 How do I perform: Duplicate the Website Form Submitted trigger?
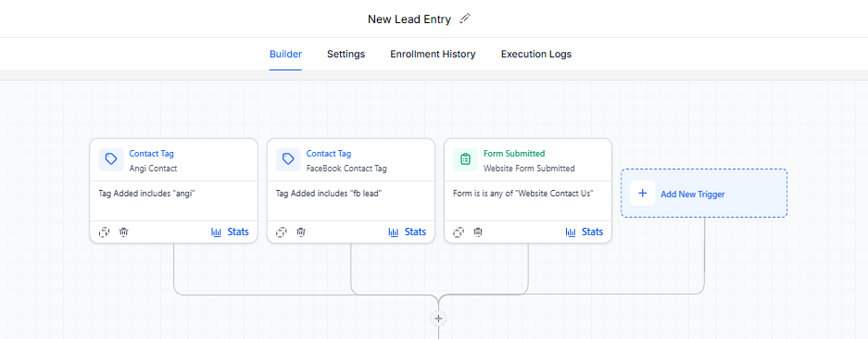[459, 232]
